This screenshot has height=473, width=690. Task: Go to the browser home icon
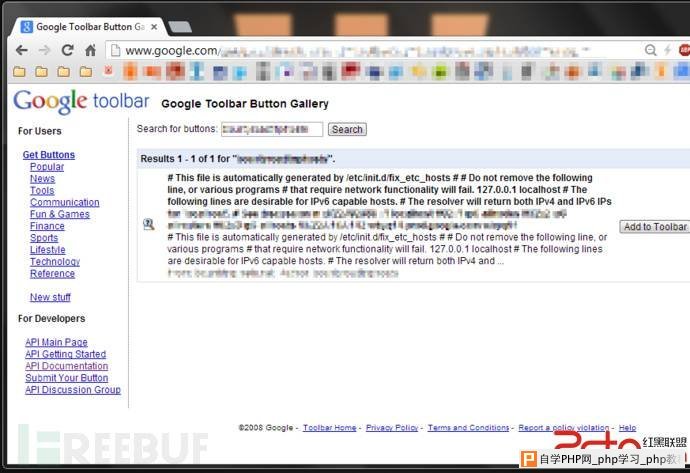[91, 50]
